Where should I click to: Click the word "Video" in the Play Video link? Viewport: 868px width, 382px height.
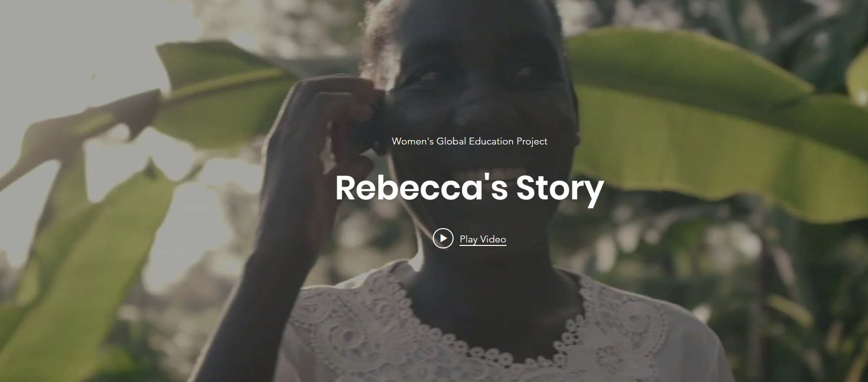tap(493, 239)
